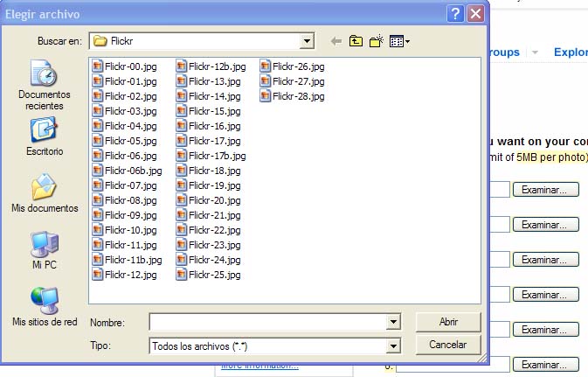588x377 pixels.
Task: Expand the Buscar en folder dropdown
Action: 307,41
